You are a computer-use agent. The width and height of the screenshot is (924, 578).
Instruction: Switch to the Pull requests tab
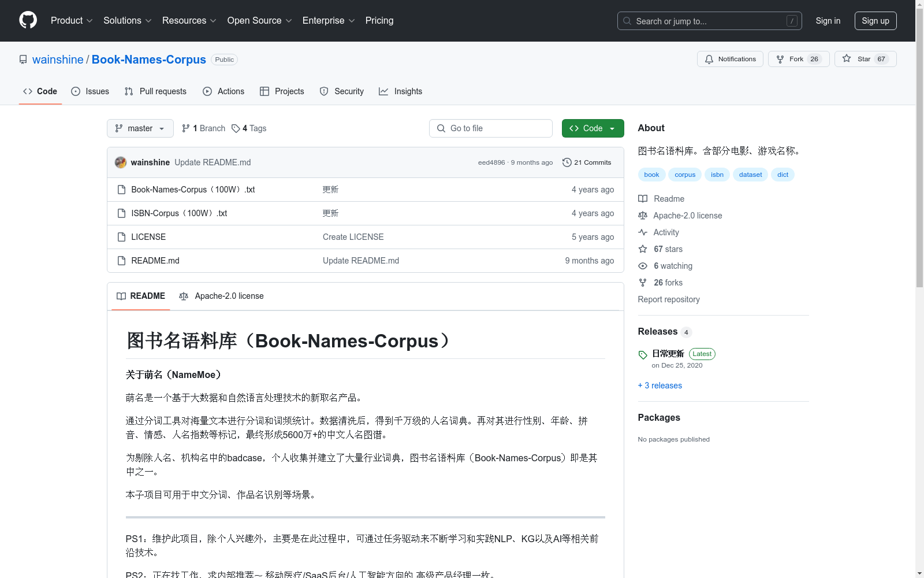tap(155, 91)
